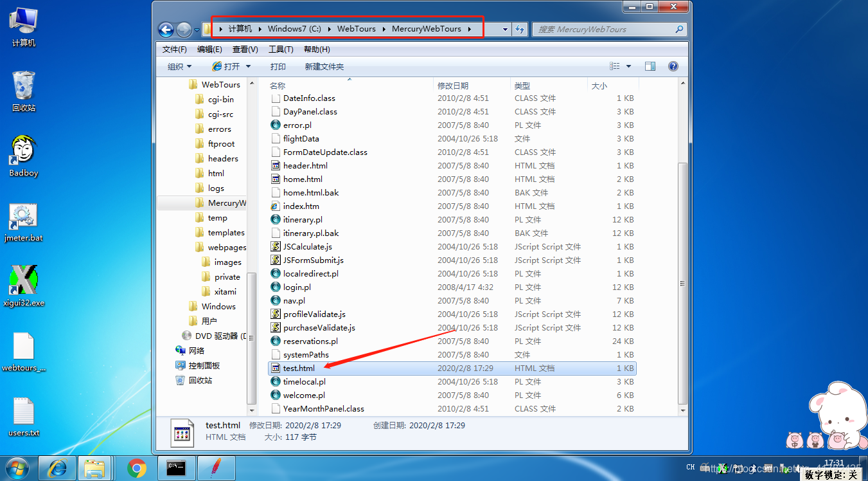868x481 pixels.
Task: Select the test.html file row
Action: tap(452, 368)
